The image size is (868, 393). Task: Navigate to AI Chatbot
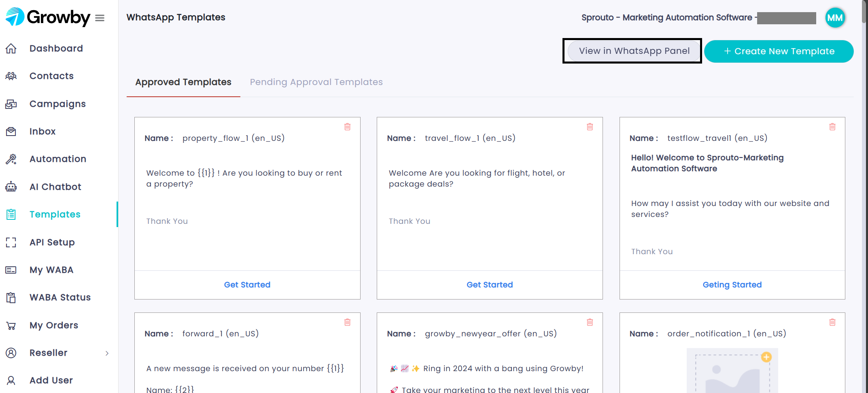(55, 187)
